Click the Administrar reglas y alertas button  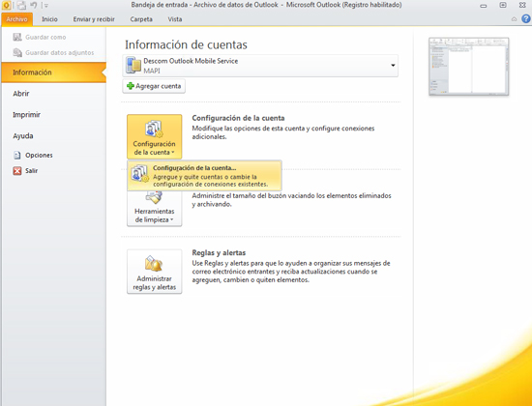click(155, 272)
